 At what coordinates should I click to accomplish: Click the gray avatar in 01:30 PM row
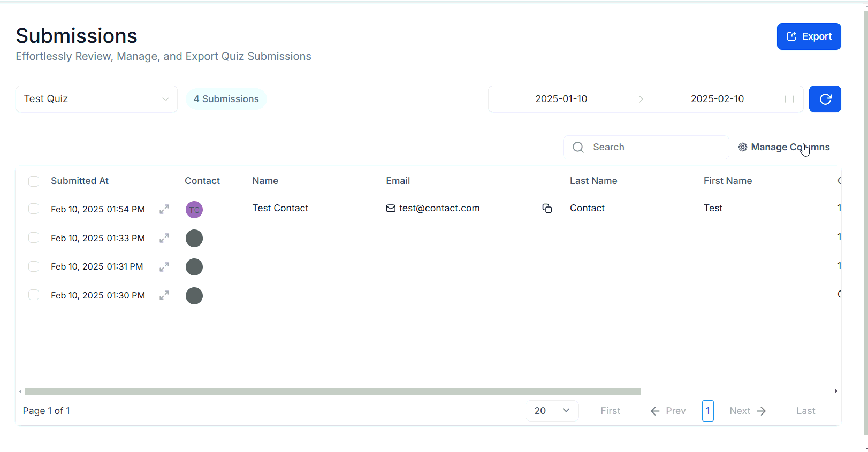tap(194, 296)
